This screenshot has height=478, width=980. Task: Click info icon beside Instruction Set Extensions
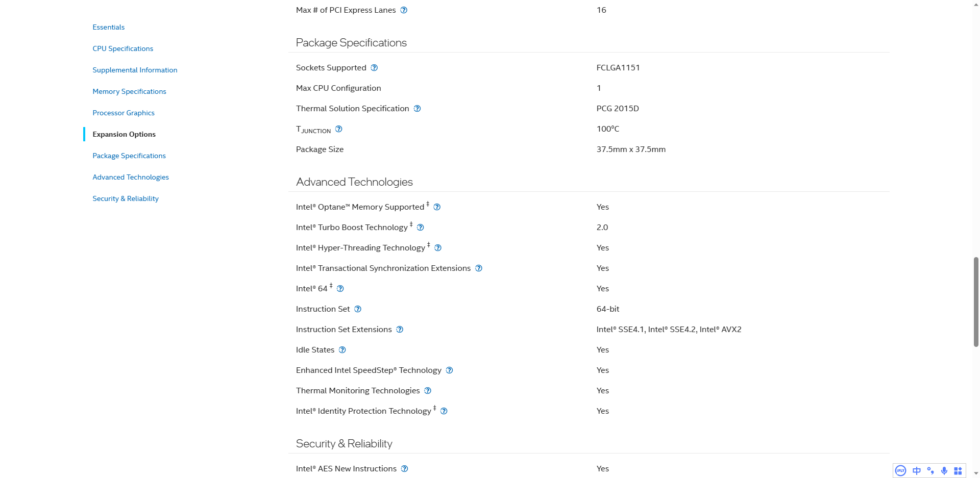click(x=400, y=330)
